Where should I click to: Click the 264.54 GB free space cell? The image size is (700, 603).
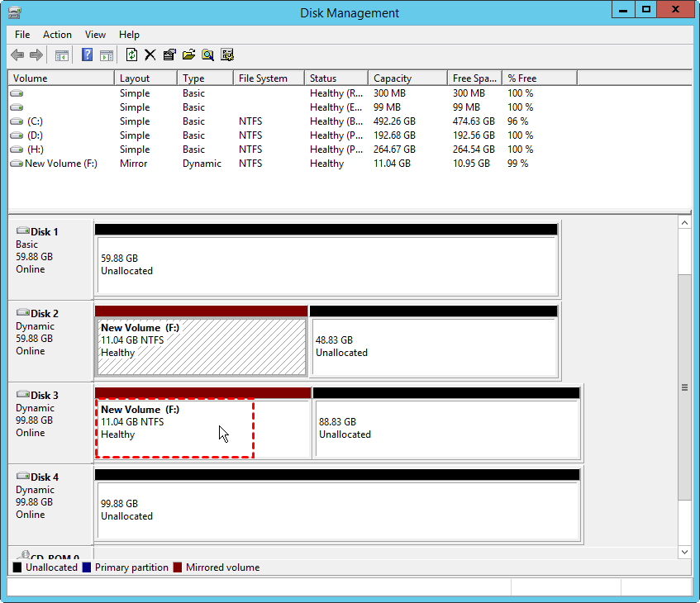[x=474, y=150]
